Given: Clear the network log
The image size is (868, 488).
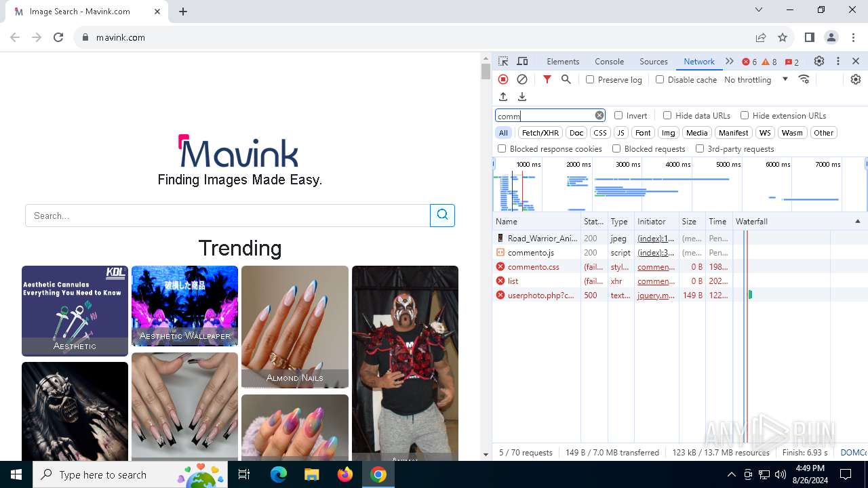Looking at the screenshot, I should 522,79.
